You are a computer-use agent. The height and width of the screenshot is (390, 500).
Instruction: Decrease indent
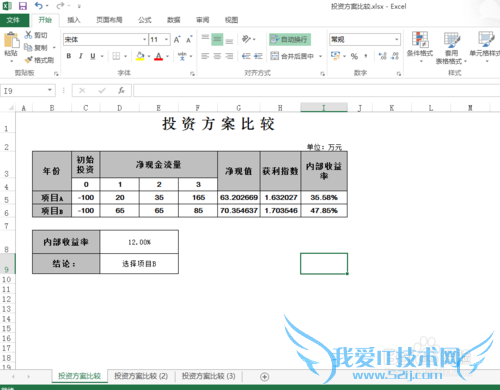(x=246, y=56)
